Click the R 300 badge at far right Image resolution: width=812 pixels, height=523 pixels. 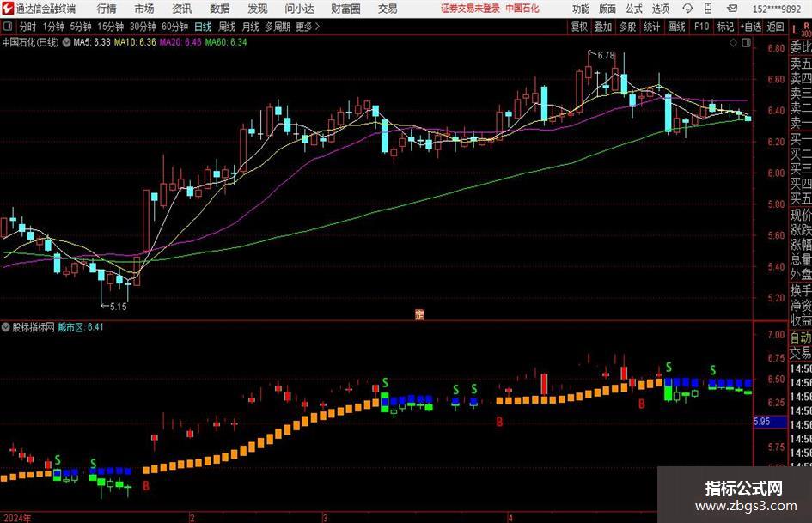(x=806, y=29)
